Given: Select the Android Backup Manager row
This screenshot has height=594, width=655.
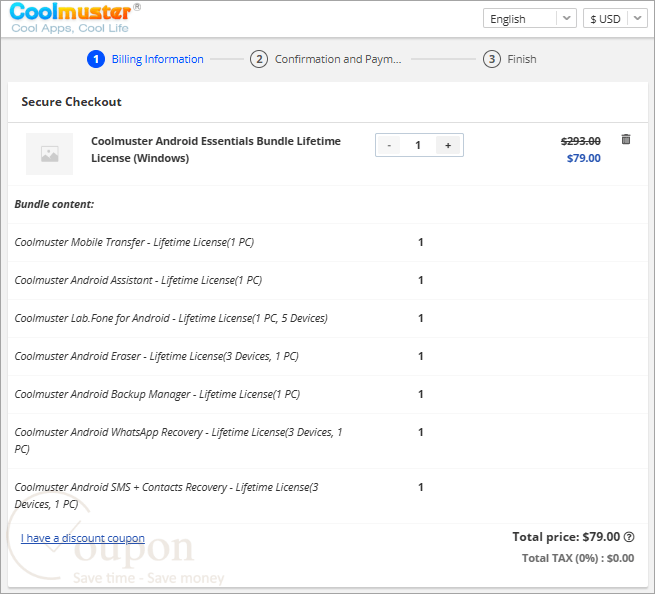Looking at the screenshot, I should (x=328, y=394).
